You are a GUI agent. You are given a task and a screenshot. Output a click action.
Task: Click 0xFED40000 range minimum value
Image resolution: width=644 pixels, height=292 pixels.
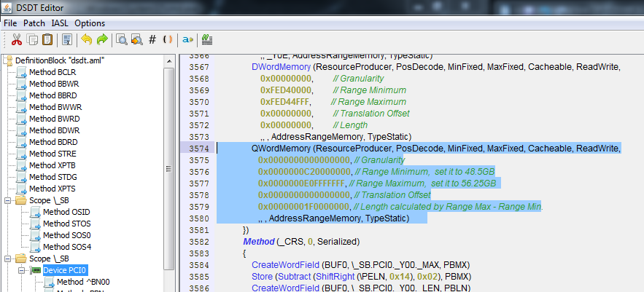(x=286, y=90)
